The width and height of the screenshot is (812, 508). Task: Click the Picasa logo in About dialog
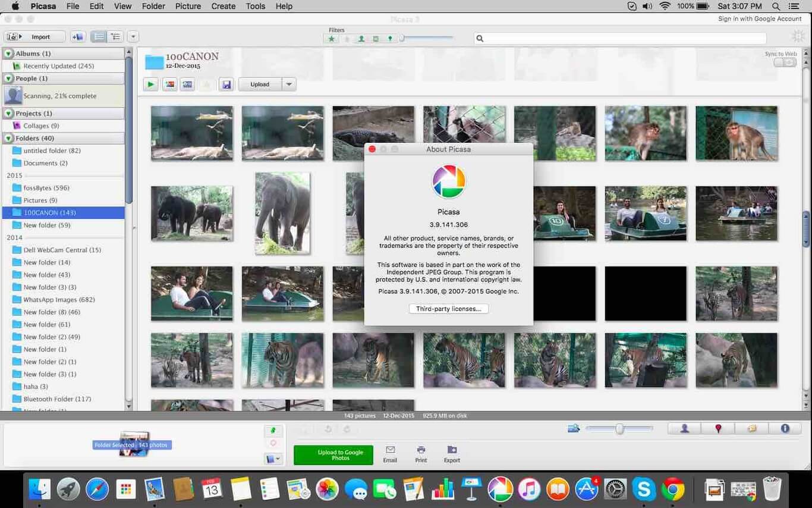click(449, 181)
